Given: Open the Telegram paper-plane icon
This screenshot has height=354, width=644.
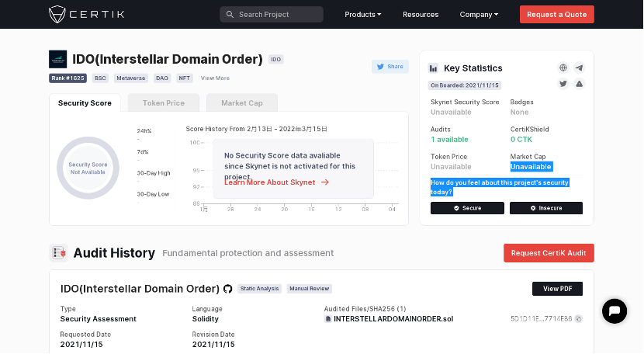Looking at the screenshot, I should tap(579, 68).
